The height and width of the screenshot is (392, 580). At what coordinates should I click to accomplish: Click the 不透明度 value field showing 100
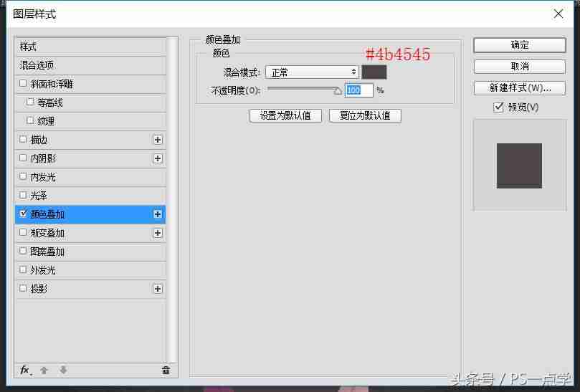pos(358,90)
